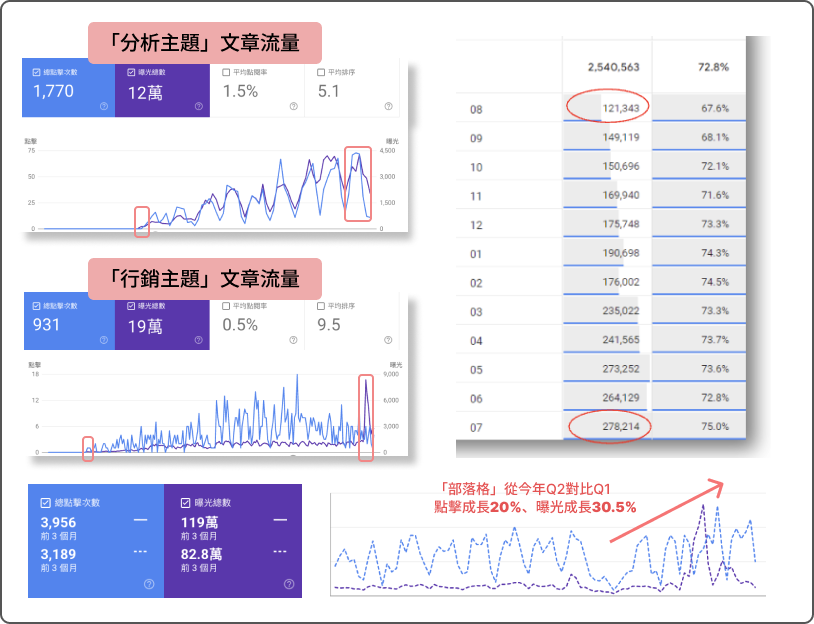The height and width of the screenshot is (624, 814).
Task: Click the 74.3% cell
Action: 715,253
